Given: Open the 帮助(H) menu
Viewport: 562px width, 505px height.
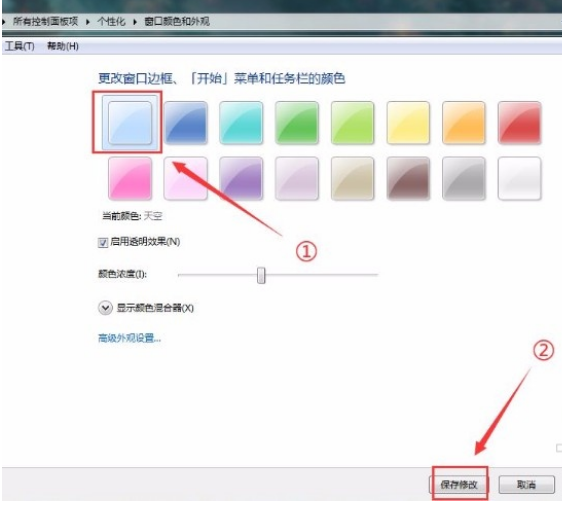Looking at the screenshot, I should (x=63, y=46).
